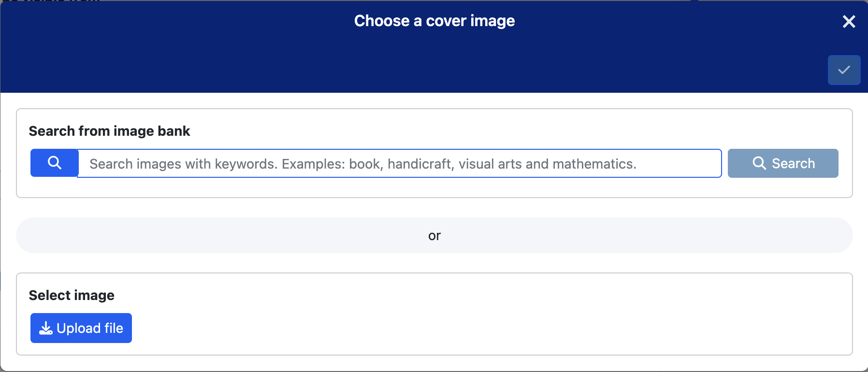The width and height of the screenshot is (868, 372).
Task: Click the 'or' divider text
Action: 434,236
